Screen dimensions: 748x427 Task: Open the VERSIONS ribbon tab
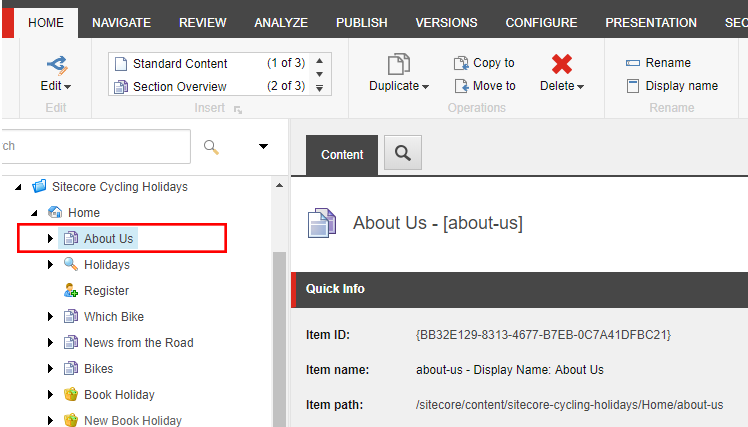447,23
